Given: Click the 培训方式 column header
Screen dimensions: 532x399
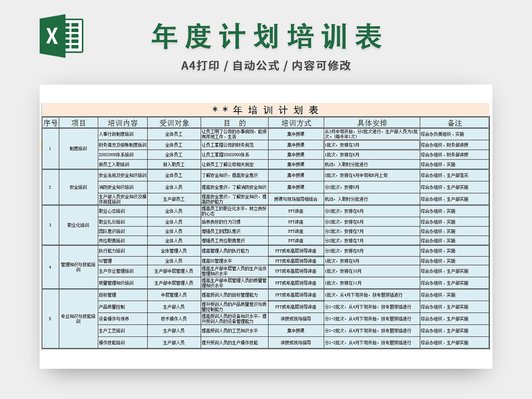Looking at the screenshot, I should [296, 123].
